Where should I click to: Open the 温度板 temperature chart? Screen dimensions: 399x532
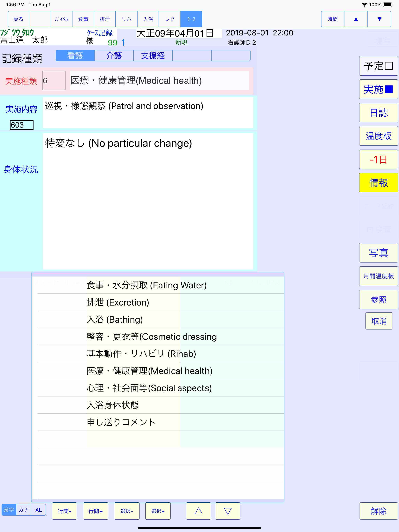379,136
